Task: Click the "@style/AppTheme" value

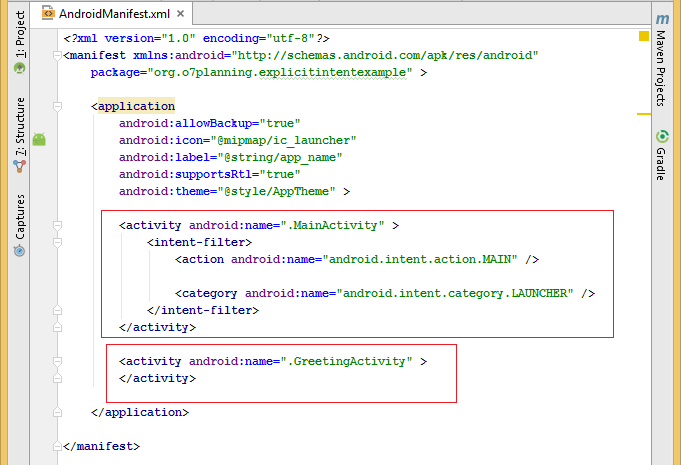Action: coord(276,191)
